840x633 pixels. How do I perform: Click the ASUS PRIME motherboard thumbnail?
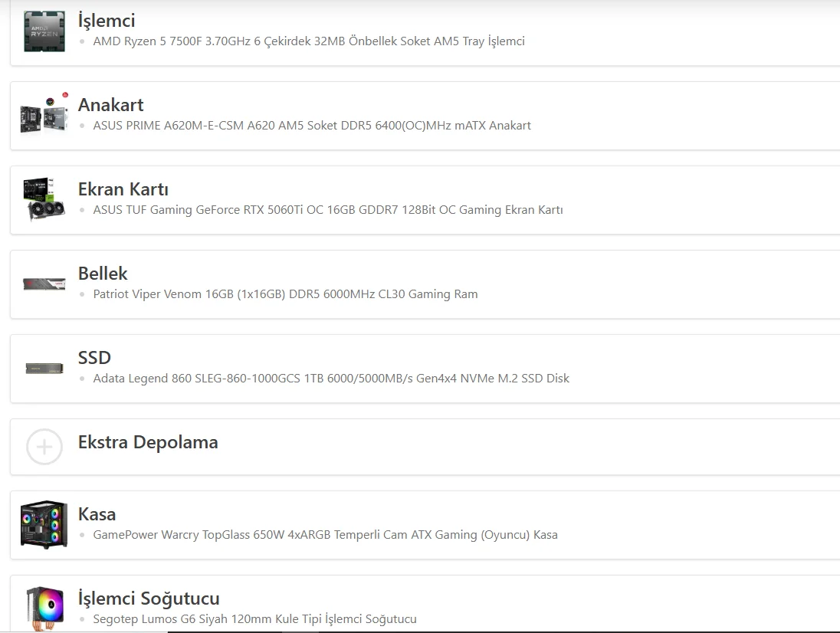(44, 116)
